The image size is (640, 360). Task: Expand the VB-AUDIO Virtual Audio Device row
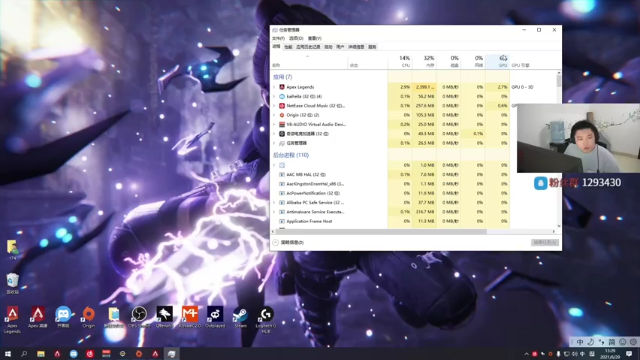[x=274, y=124]
